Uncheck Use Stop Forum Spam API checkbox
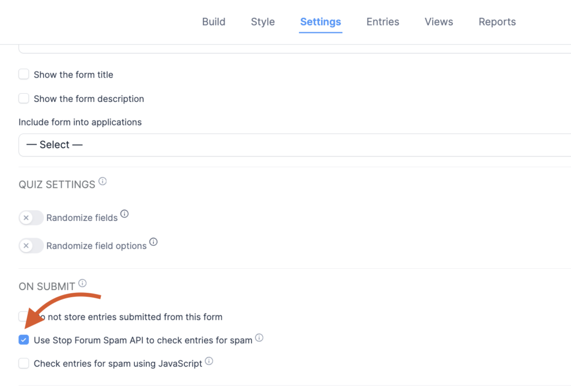571x392 pixels. (23, 340)
